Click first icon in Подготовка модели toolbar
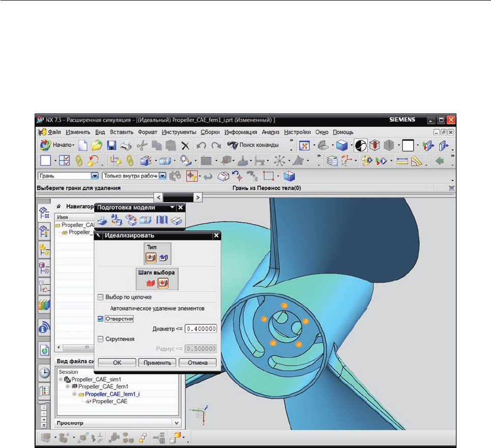This screenshot has height=448, width=491. click(102, 220)
